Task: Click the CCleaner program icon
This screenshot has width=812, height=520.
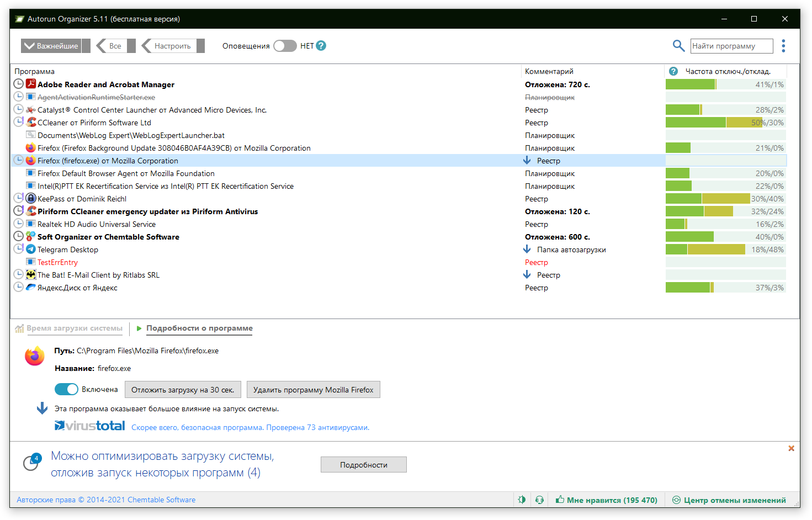Action: (31, 122)
